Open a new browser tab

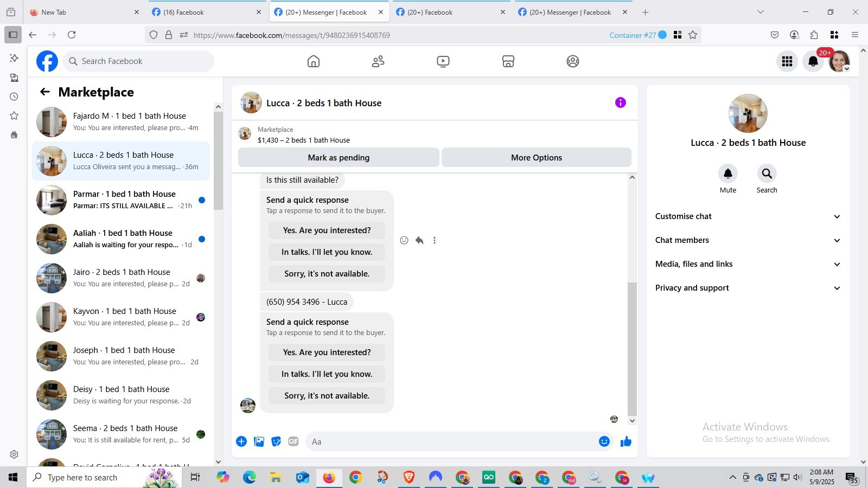click(645, 12)
